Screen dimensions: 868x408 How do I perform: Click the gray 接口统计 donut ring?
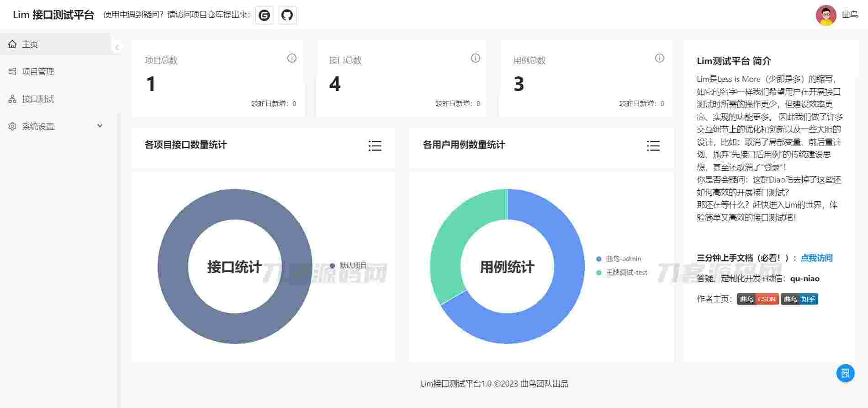(174, 267)
